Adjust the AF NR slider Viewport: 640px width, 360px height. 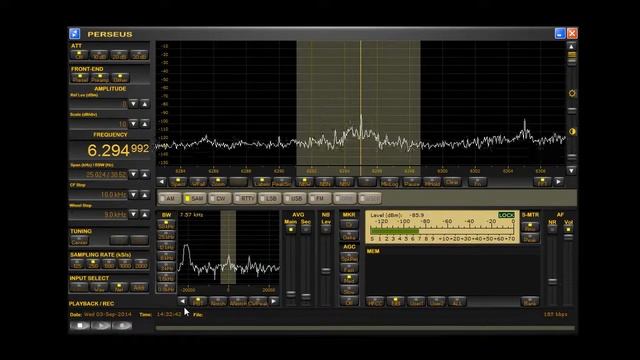552,282
